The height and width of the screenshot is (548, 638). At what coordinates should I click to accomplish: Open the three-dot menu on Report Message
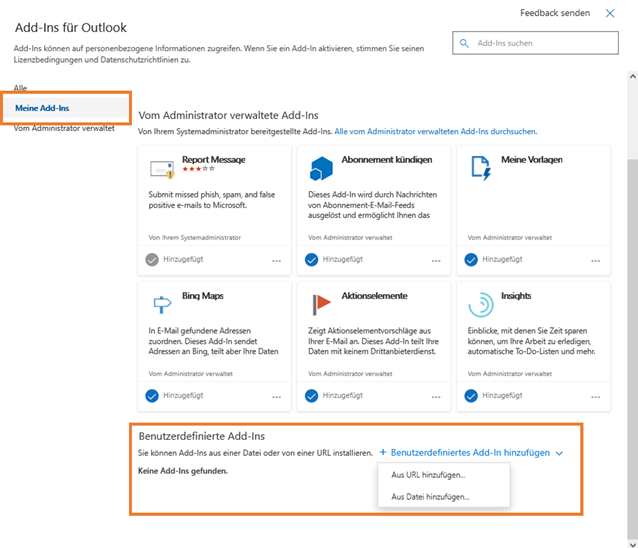coord(276,261)
